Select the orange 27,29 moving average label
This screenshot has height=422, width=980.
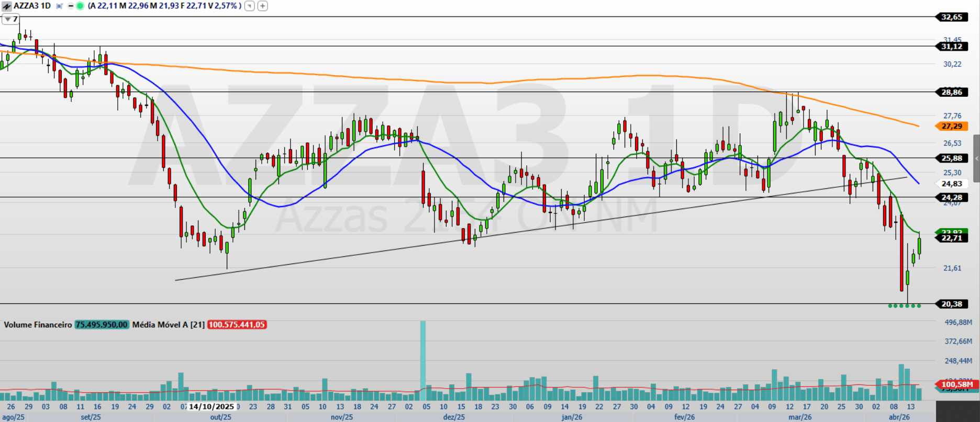tap(951, 126)
